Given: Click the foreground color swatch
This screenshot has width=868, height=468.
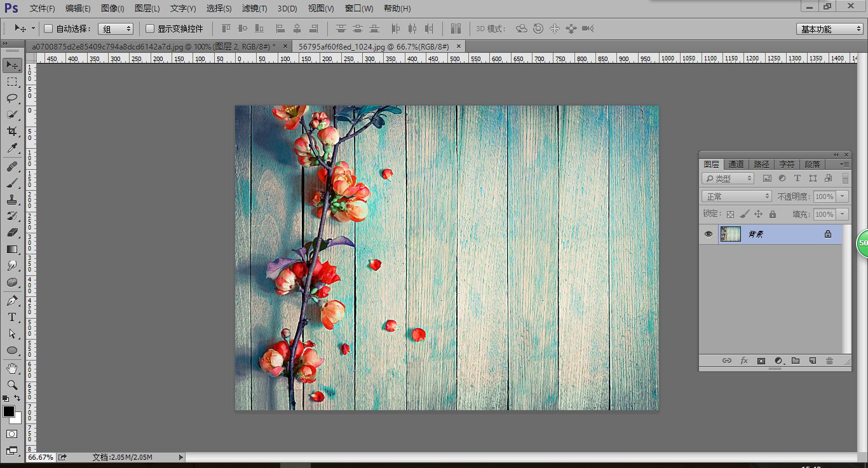Looking at the screenshot, I should pos(9,412).
